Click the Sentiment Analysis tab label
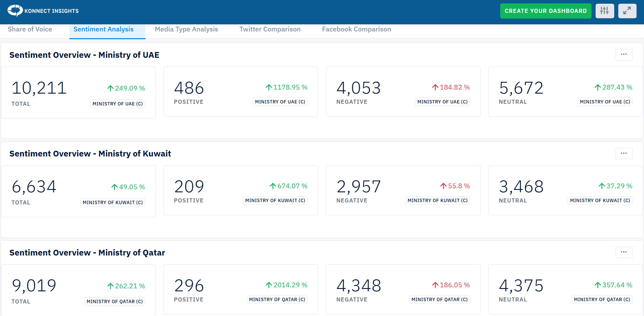644x316 pixels. pos(103,29)
